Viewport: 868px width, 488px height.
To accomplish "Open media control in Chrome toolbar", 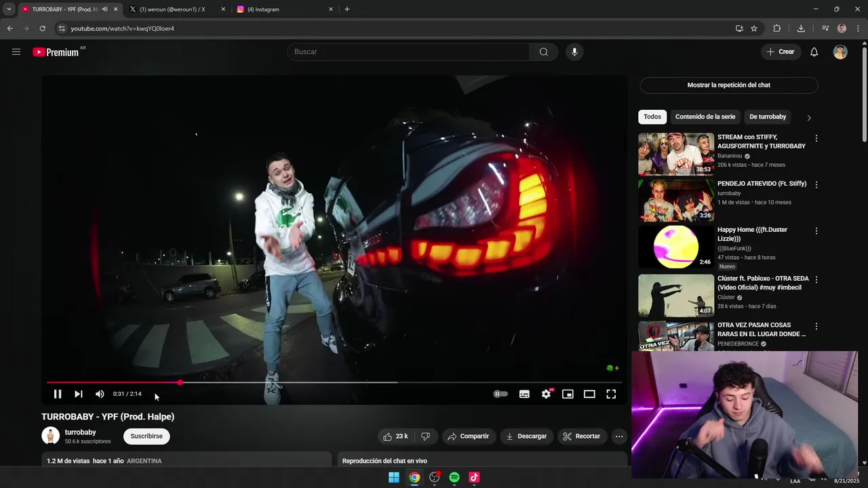I will click(825, 28).
